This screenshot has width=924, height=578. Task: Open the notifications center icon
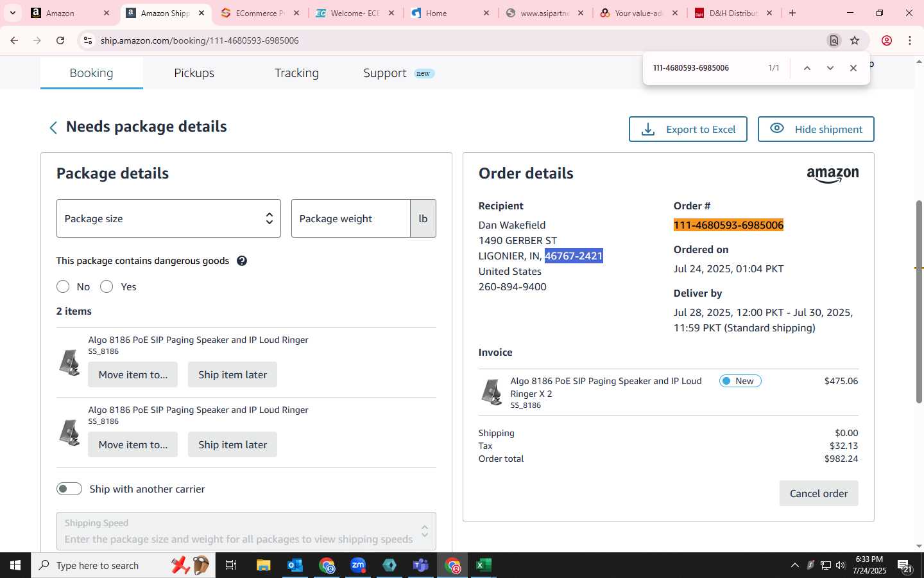tap(905, 566)
